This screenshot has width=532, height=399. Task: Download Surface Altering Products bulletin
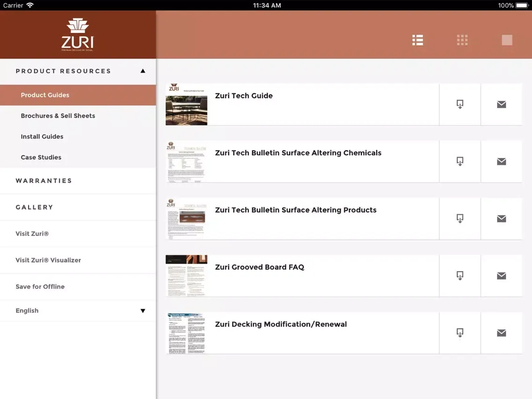click(x=460, y=219)
